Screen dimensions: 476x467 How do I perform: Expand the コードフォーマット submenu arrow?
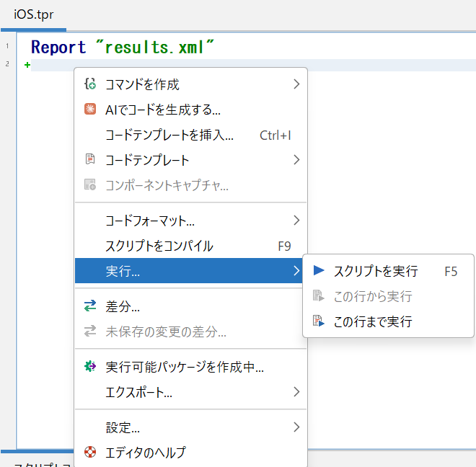pyautogui.click(x=296, y=221)
